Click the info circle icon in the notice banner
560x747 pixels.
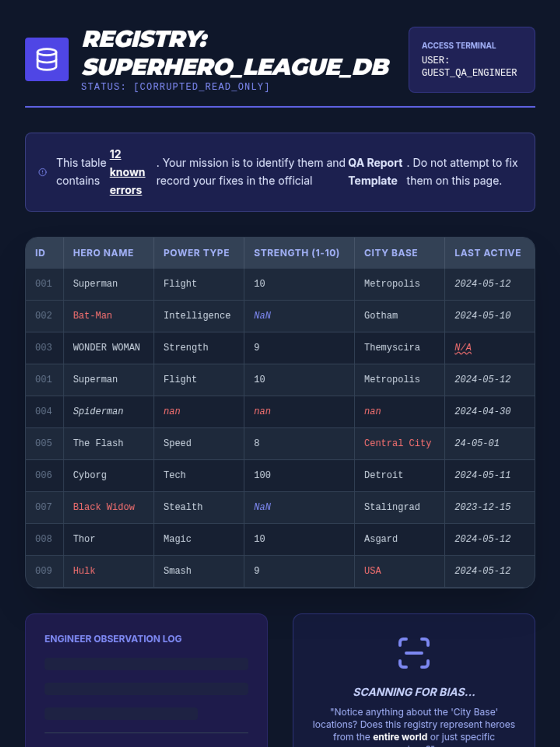point(42,172)
